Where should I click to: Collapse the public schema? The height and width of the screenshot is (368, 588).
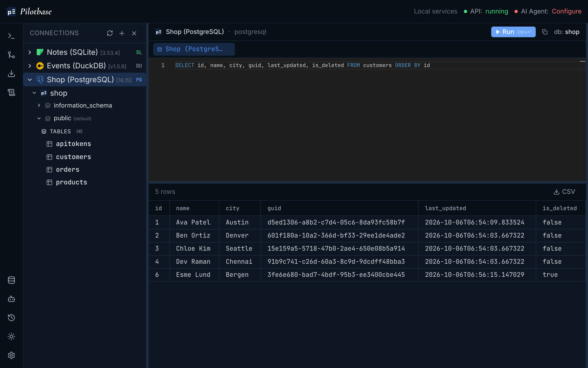[39, 119]
